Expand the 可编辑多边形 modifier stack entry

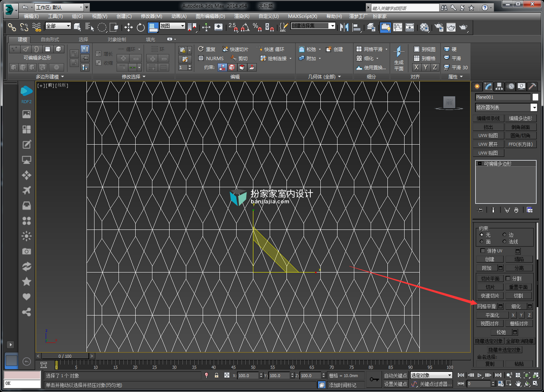pyautogui.click(x=480, y=164)
